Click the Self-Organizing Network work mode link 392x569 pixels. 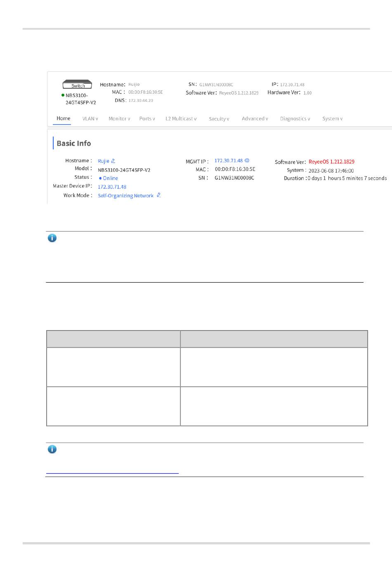tap(125, 196)
